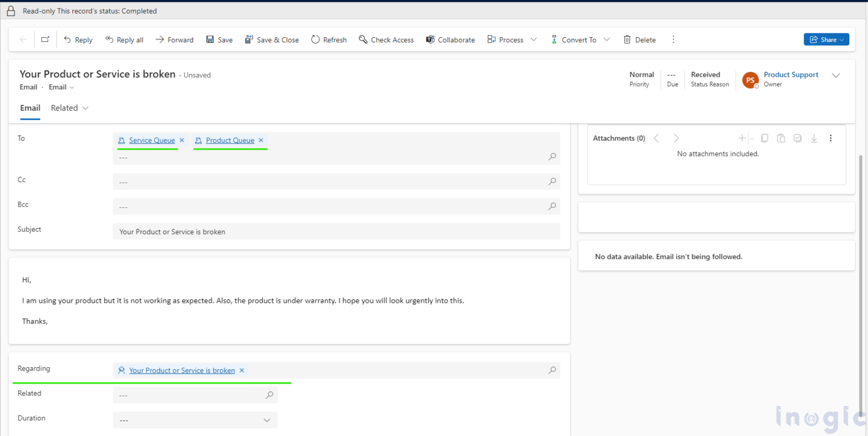Refresh the email record
Viewport: 868px width, 436px height.
tap(316, 40)
